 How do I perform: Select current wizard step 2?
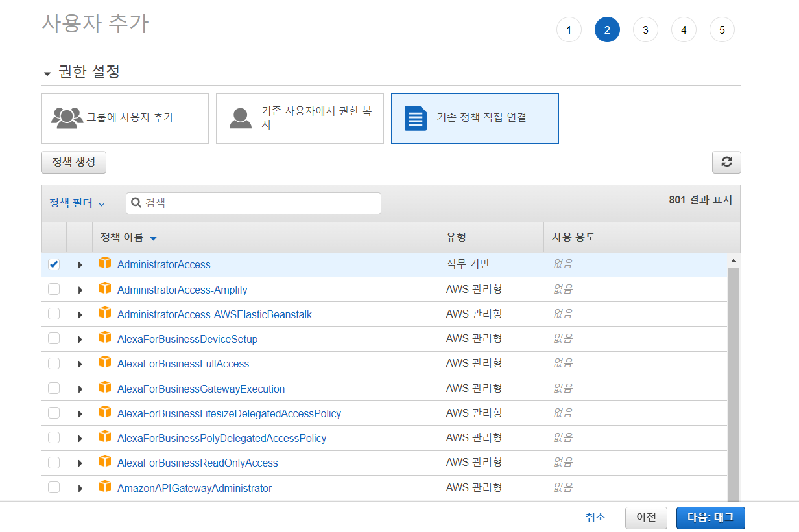pyautogui.click(x=607, y=30)
